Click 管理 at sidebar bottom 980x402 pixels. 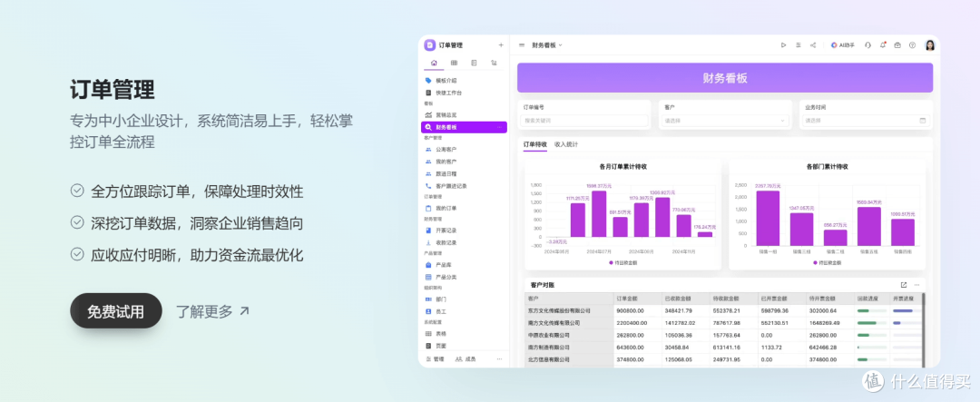435,358
